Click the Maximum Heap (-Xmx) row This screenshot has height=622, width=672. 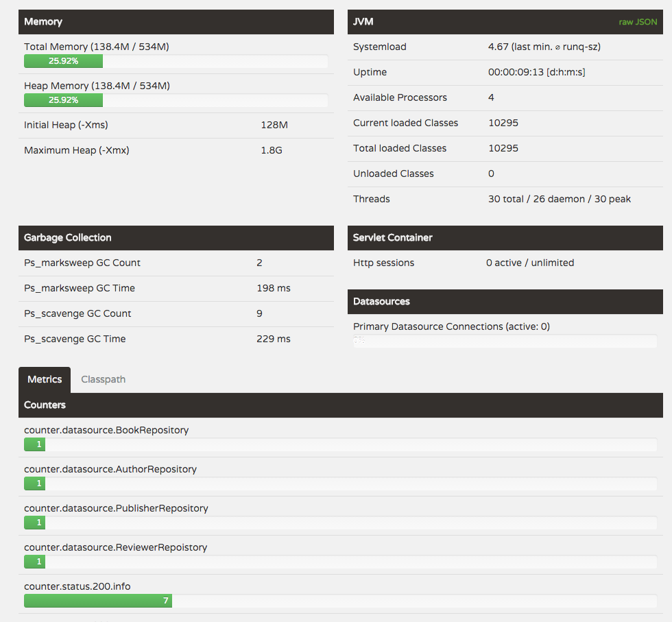176,150
